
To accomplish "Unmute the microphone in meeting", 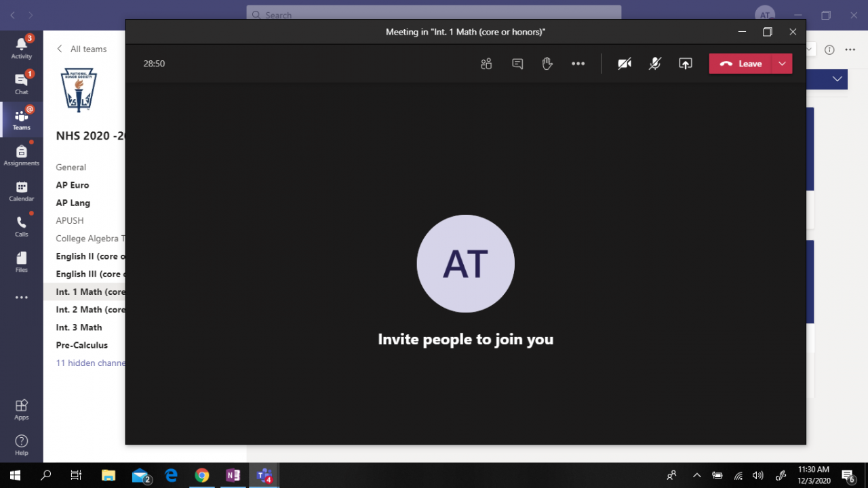I will tap(654, 64).
